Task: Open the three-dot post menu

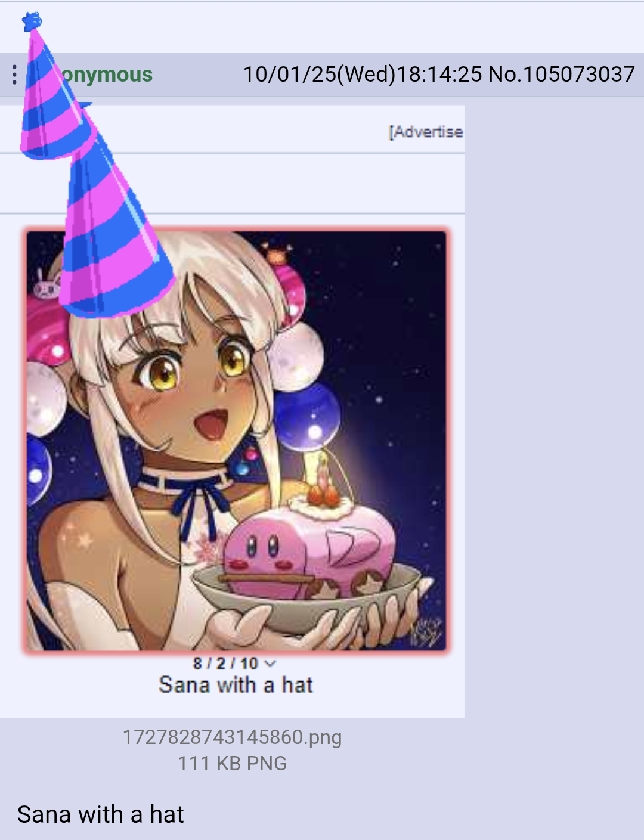Action: click(14, 75)
